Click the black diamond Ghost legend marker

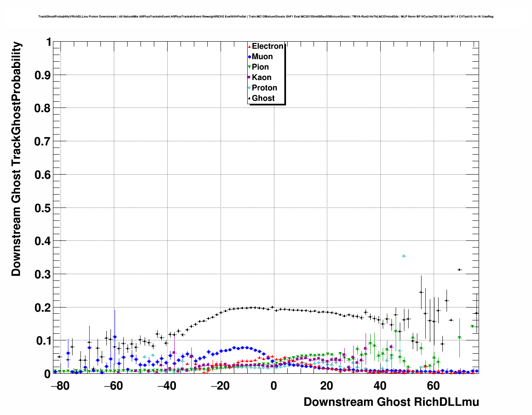[249, 98]
